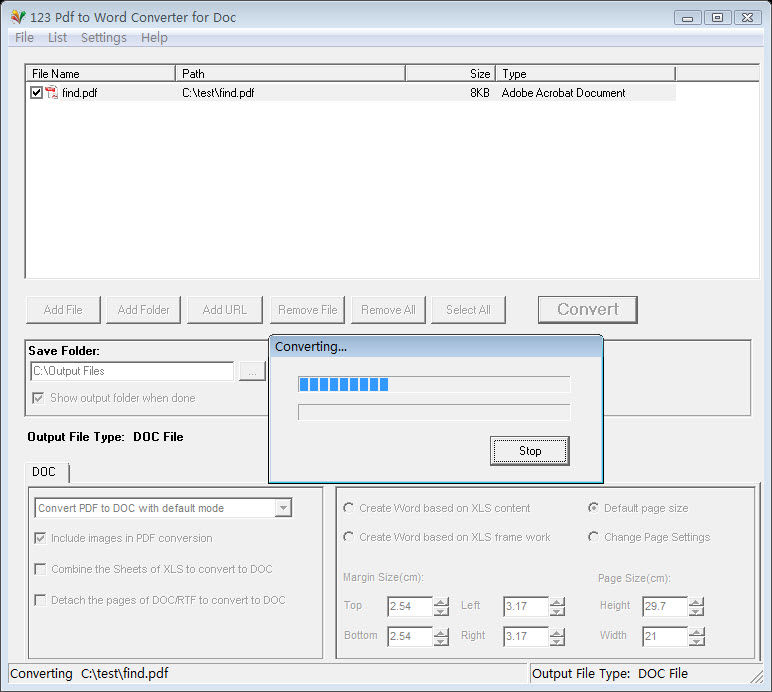Toggle Include images in PDF conversion
Image resolution: width=772 pixels, height=692 pixels.
coord(40,538)
